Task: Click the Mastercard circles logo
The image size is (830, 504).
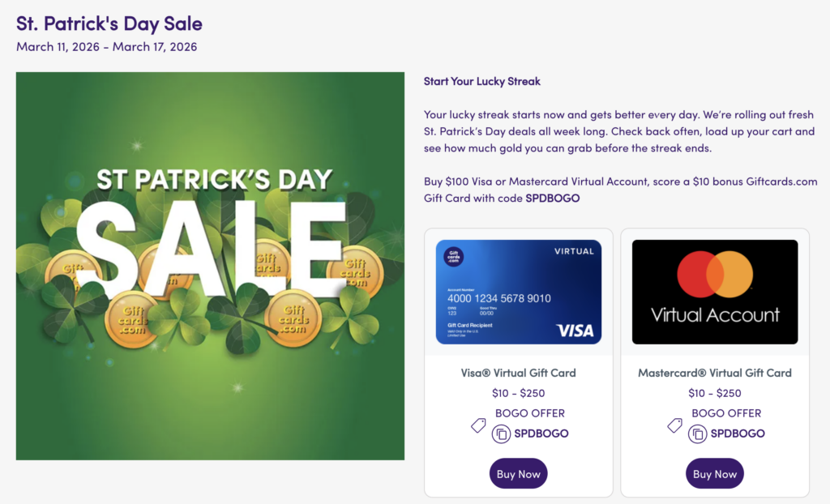Action: coord(715,274)
